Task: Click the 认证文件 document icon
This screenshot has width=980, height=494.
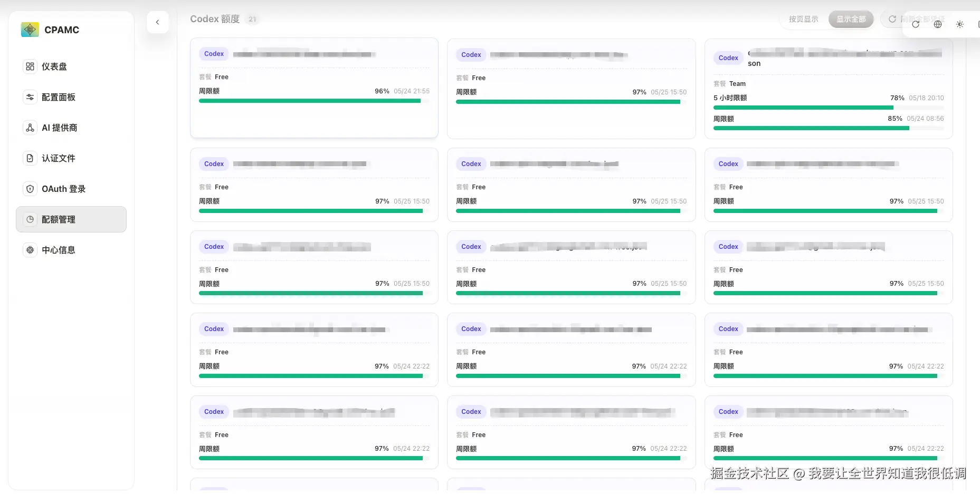Action: tap(30, 158)
